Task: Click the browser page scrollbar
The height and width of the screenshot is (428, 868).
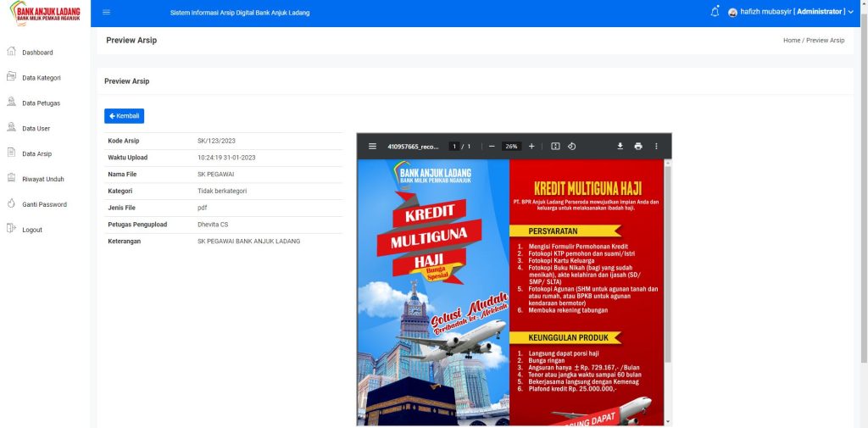Action: coord(864,188)
